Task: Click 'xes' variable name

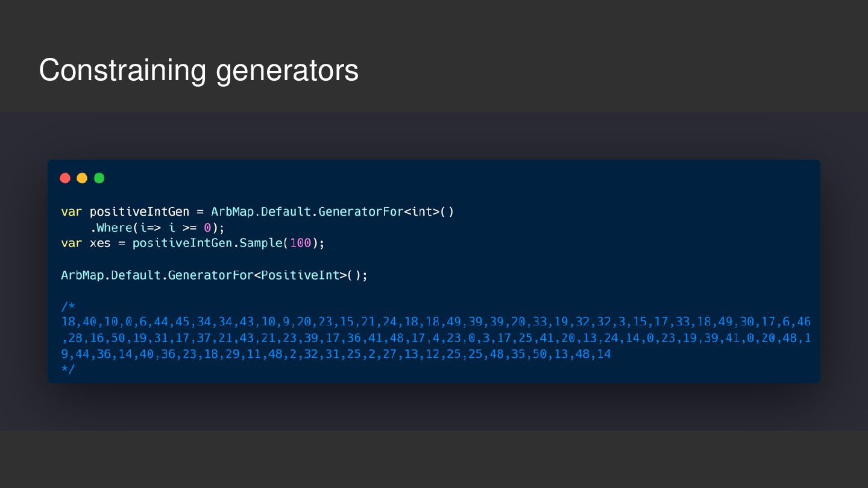Action: 100,243
